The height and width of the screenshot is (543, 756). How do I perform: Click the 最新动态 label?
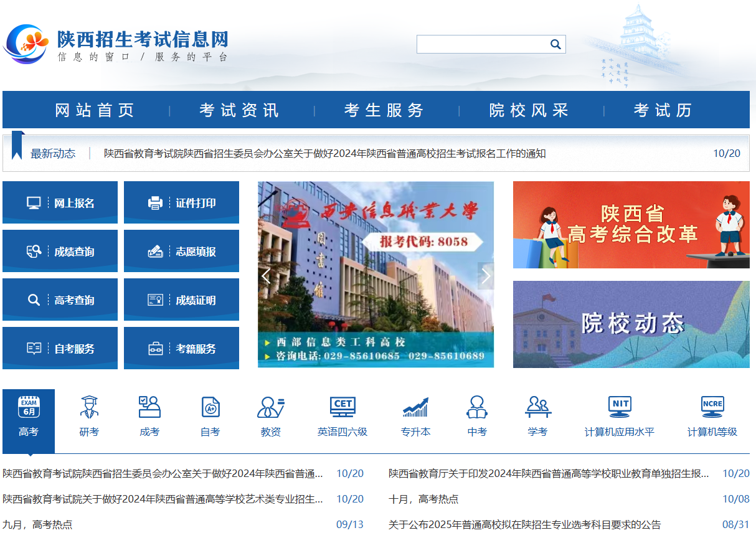53,153
